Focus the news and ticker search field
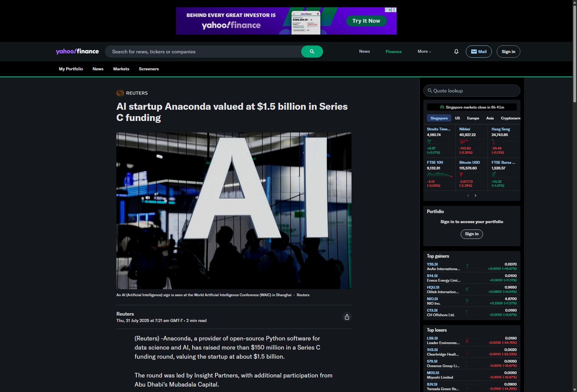Image resolution: width=577 pixels, height=392 pixels. point(203,52)
